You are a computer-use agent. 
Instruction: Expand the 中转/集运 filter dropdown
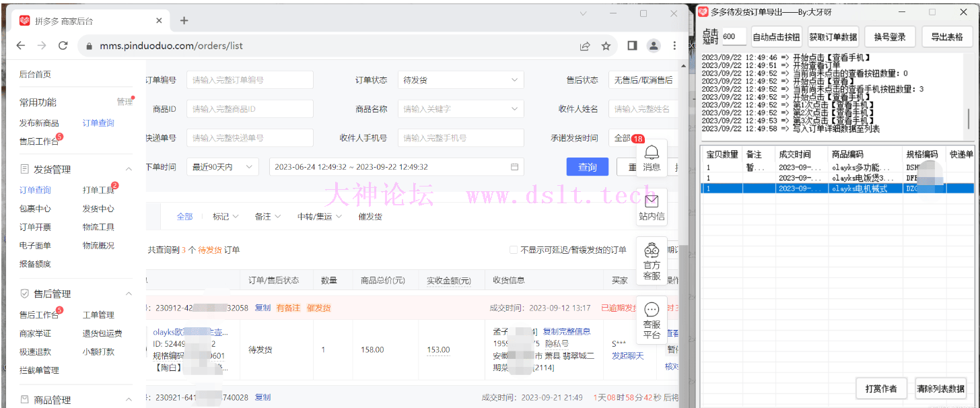(x=320, y=217)
